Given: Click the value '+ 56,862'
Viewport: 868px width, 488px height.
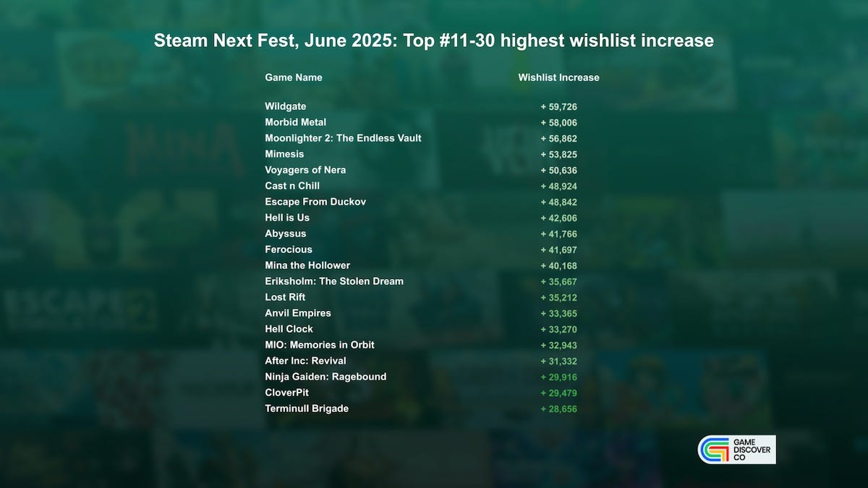Looking at the screenshot, I should coord(558,139).
